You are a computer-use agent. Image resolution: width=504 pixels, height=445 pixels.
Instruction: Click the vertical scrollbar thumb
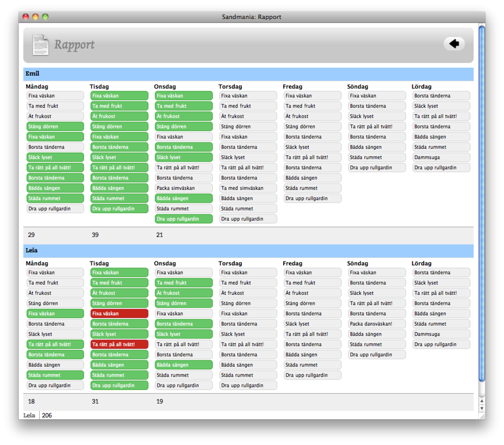(481, 202)
